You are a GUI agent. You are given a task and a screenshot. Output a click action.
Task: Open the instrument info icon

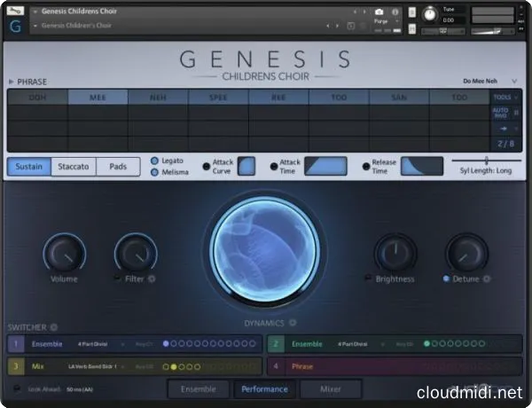(x=395, y=12)
